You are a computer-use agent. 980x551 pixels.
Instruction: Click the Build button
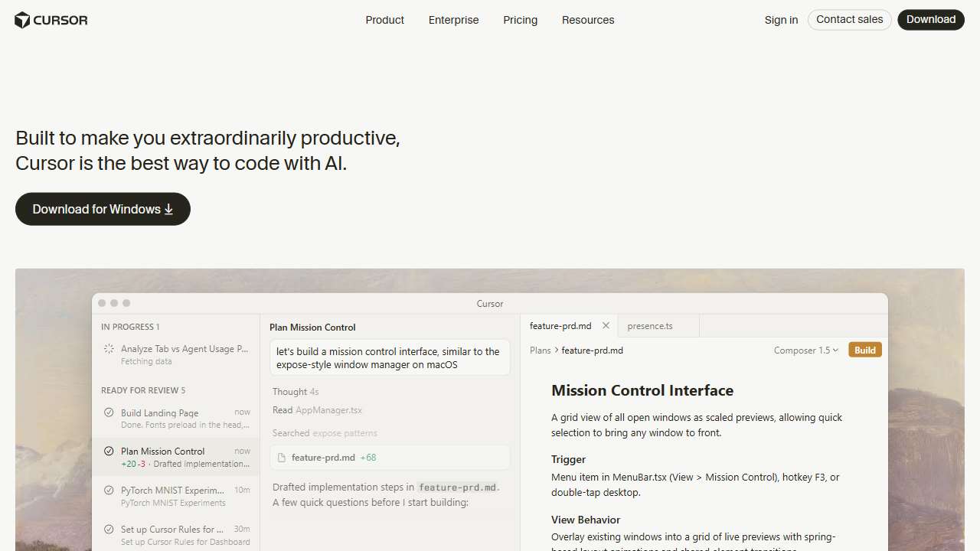864,350
